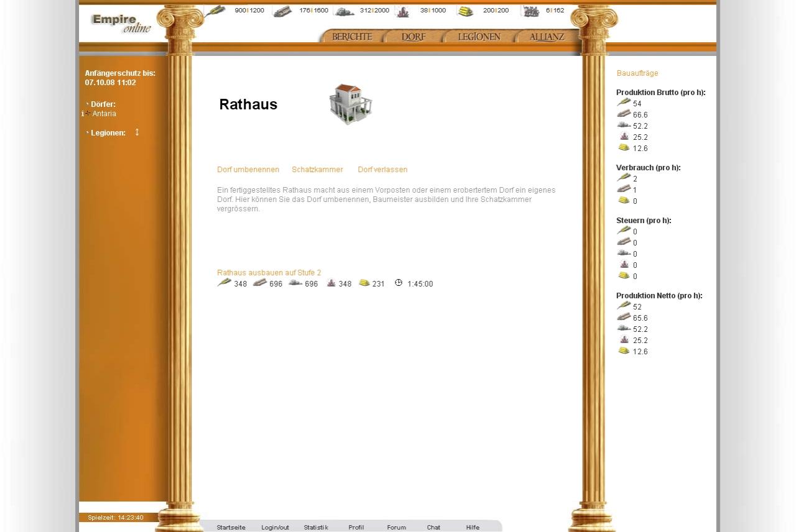
Task: Select the village Antaria in sidebar
Action: (x=104, y=114)
